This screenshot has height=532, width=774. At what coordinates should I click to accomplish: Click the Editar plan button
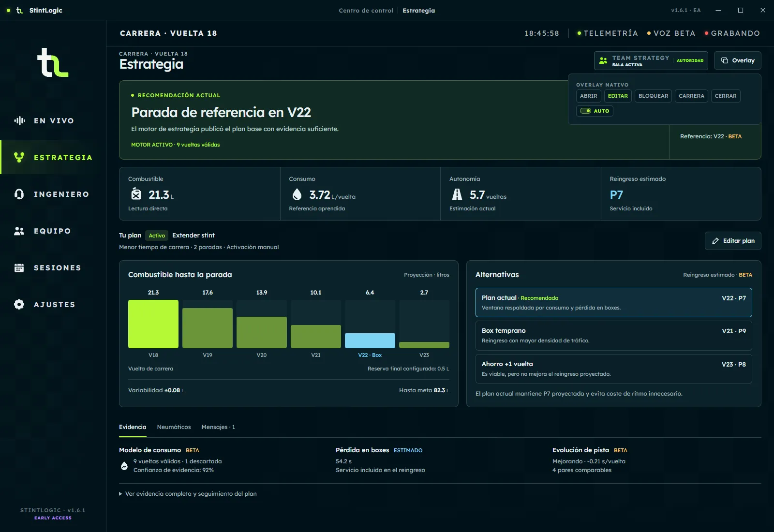[x=733, y=241]
